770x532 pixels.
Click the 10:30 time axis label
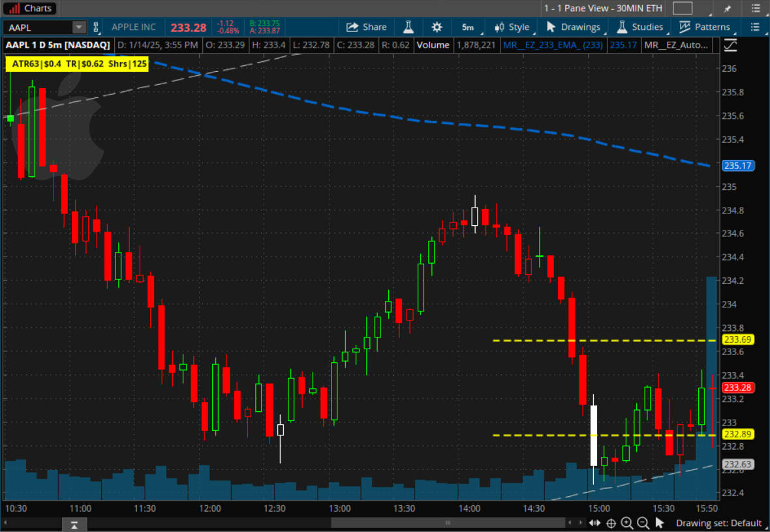[16, 508]
